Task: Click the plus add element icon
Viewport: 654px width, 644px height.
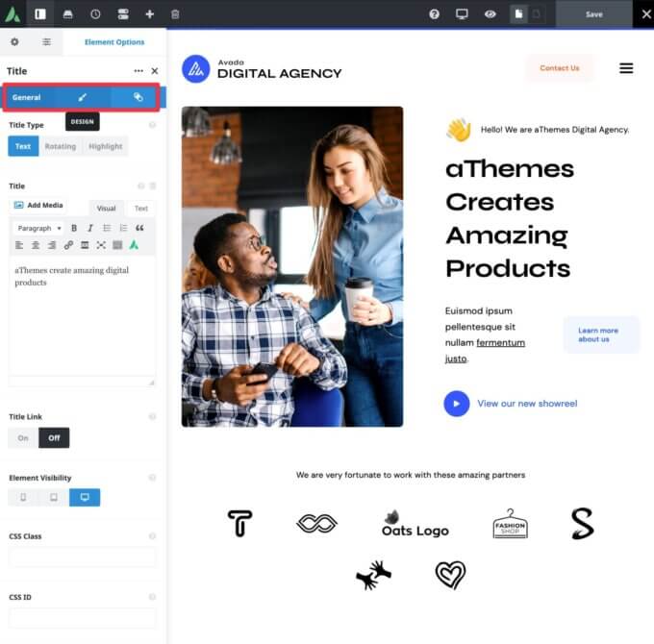Action: (150, 14)
